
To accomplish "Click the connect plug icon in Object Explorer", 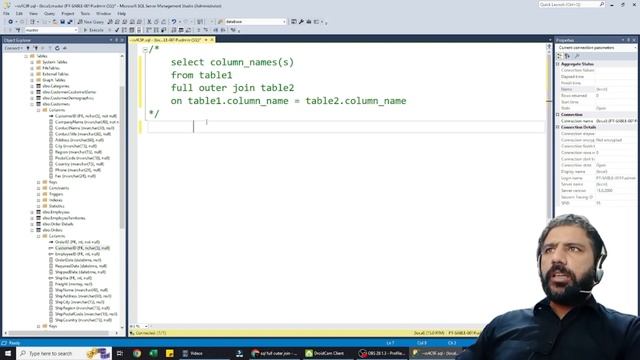I will point(28,48).
